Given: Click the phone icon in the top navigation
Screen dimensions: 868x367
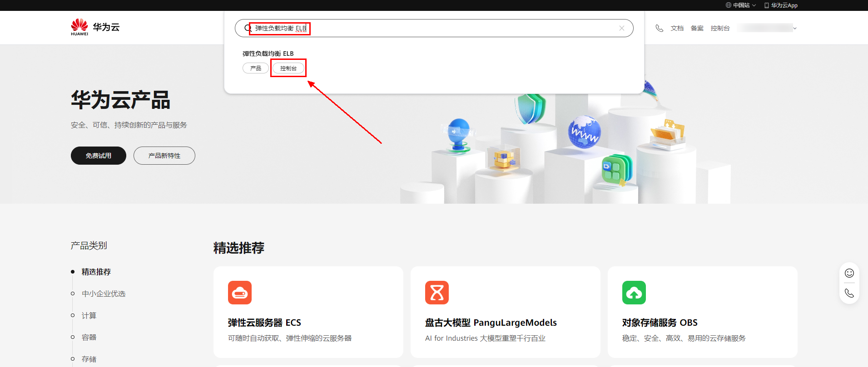Looking at the screenshot, I should pos(660,28).
